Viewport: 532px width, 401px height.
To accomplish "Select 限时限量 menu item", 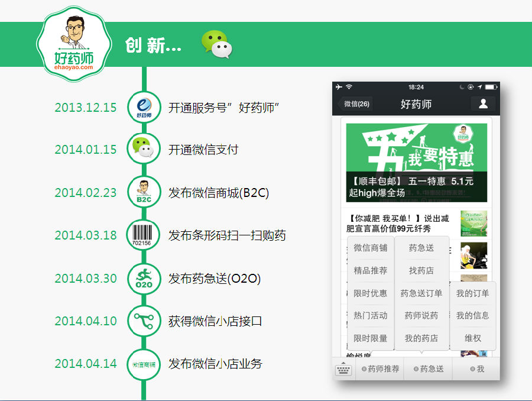I will (x=371, y=338).
